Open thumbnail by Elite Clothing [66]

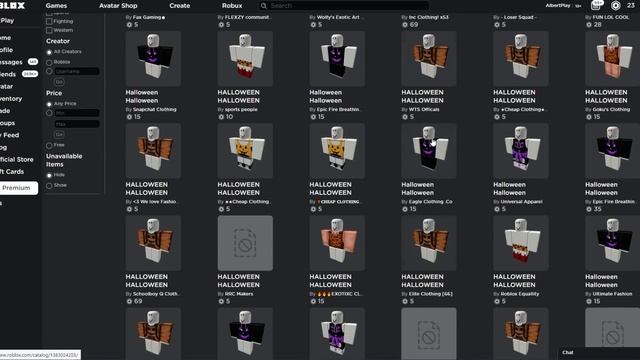429,243
